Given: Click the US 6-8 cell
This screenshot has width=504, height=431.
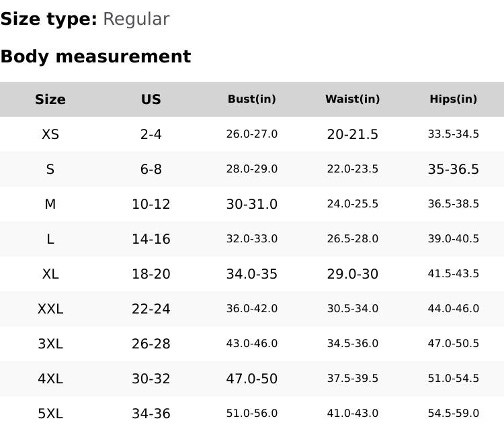Looking at the screenshot, I should (151, 169).
